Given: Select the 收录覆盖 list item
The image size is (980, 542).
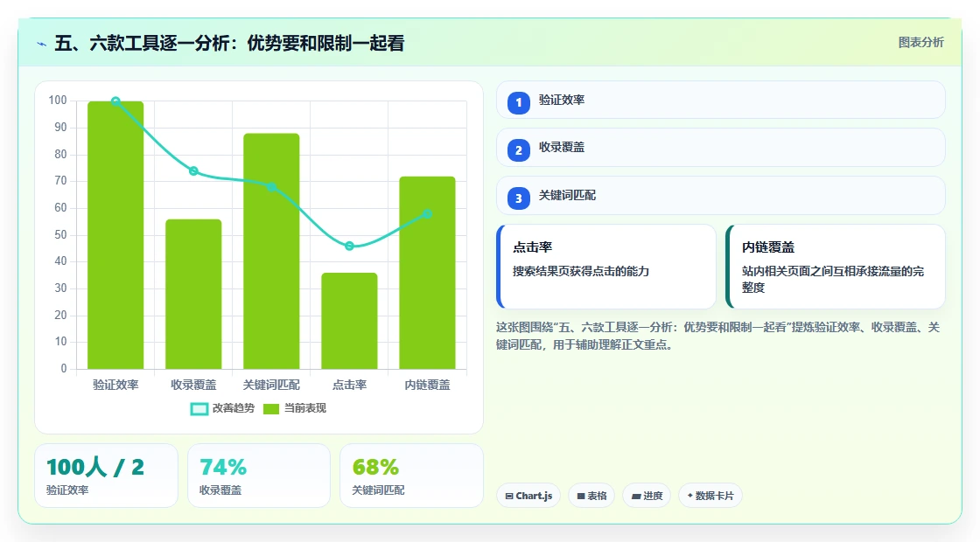Looking at the screenshot, I should [x=721, y=148].
